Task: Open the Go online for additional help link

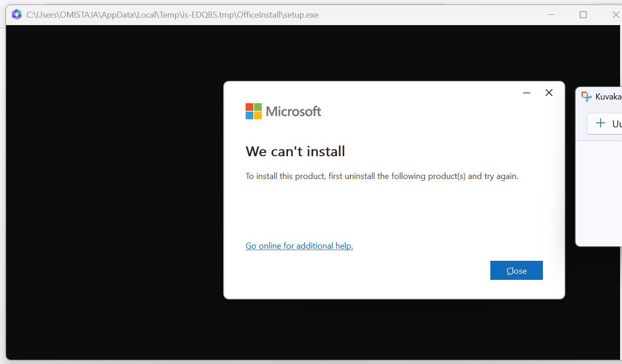Action: click(299, 245)
